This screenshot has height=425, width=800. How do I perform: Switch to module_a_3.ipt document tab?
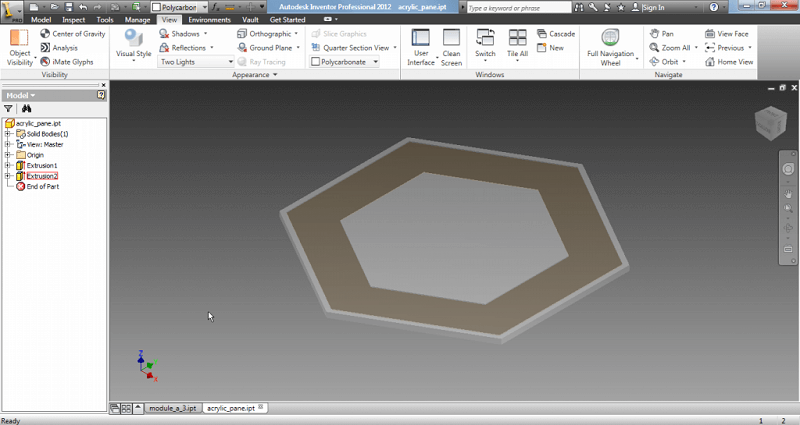[x=172, y=408]
